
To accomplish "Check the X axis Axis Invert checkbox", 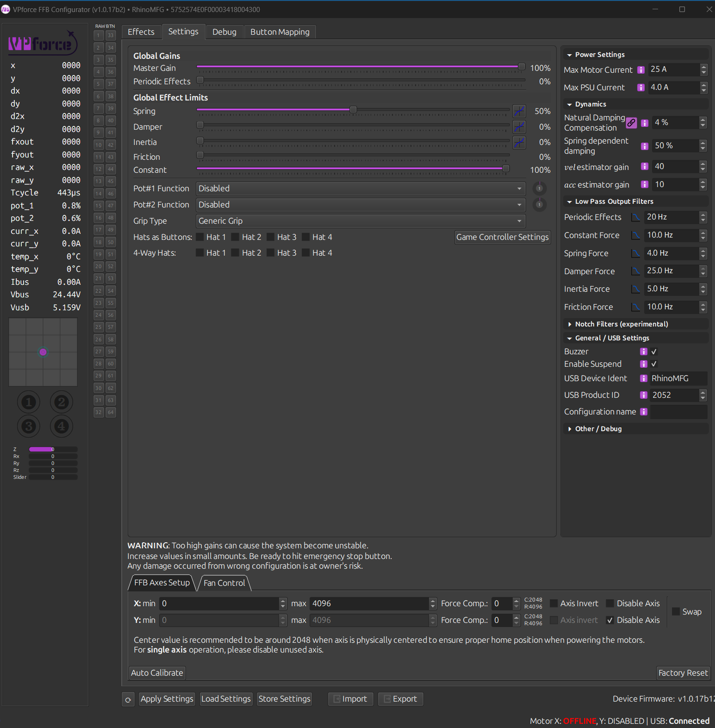I will click(x=553, y=603).
